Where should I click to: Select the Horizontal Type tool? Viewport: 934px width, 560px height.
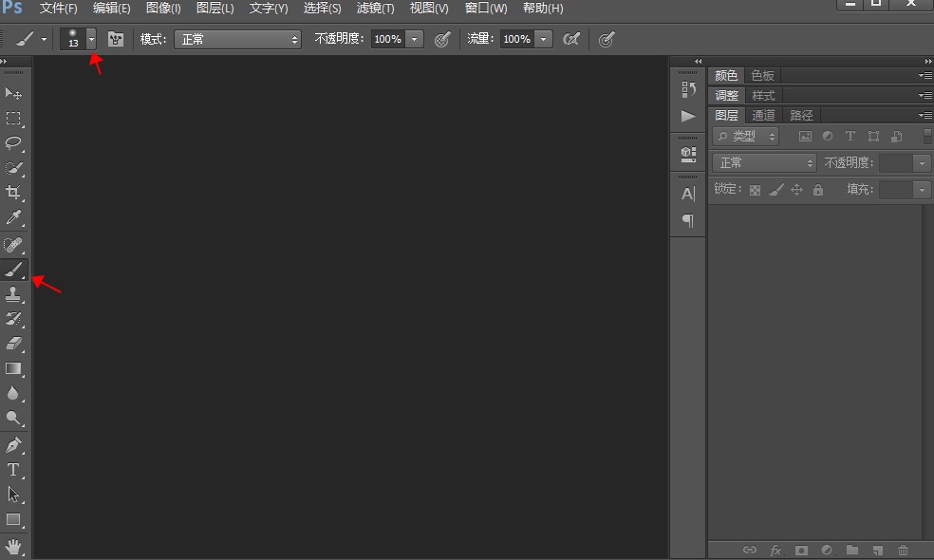pyautogui.click(x=13, y=469)
